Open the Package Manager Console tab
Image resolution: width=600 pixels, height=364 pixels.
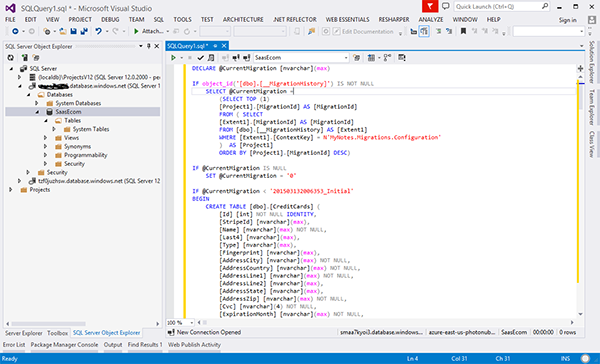pos(64,345)
